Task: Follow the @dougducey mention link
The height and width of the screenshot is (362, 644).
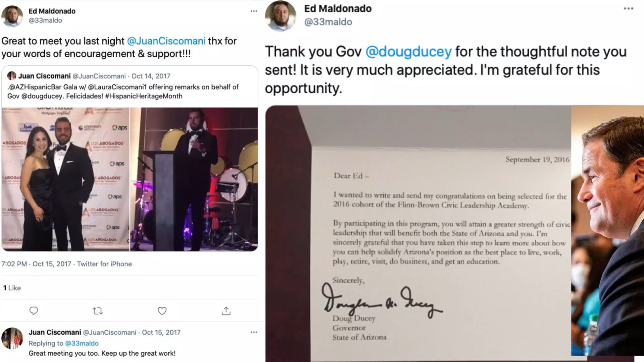Action: coord(409,52)
